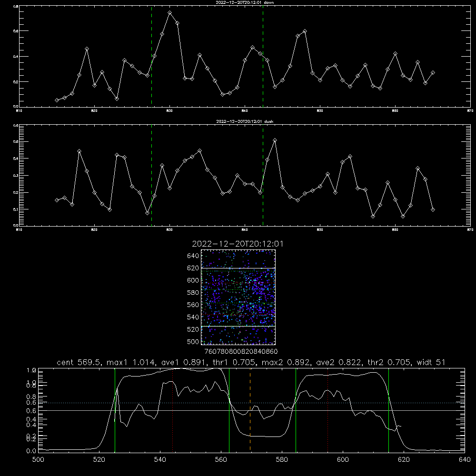Screen dimensions: 476x476
Task: Click x-axis label 500 of the bottom profile plot
Action: (x=38, y=460)
